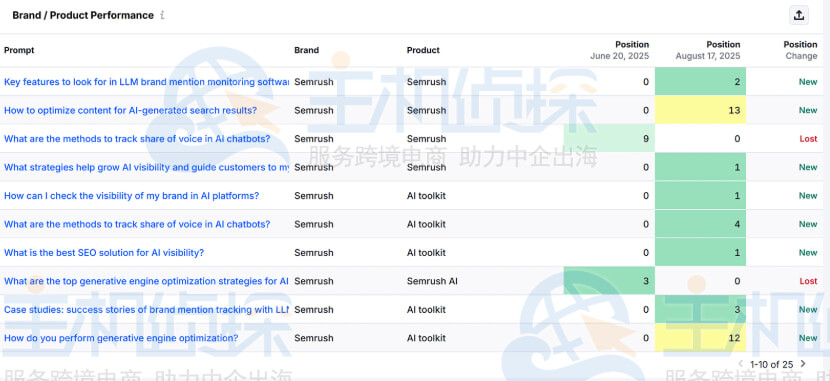Screen dimensions: 830x381
Task: Open 'What strategies help grow AI visibility' prompt link
Action: pyautogui.click(x=147, y=167)
